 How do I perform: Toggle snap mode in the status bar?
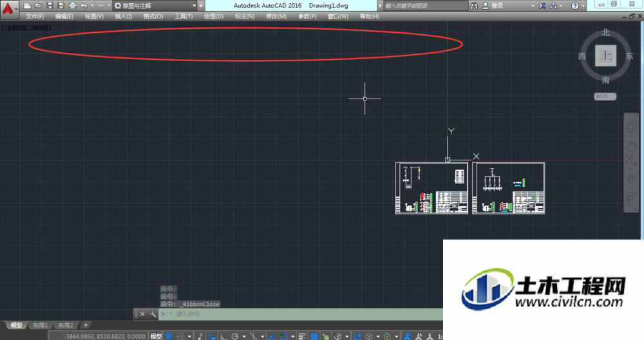pyautogui.click(x=180, y=336)
